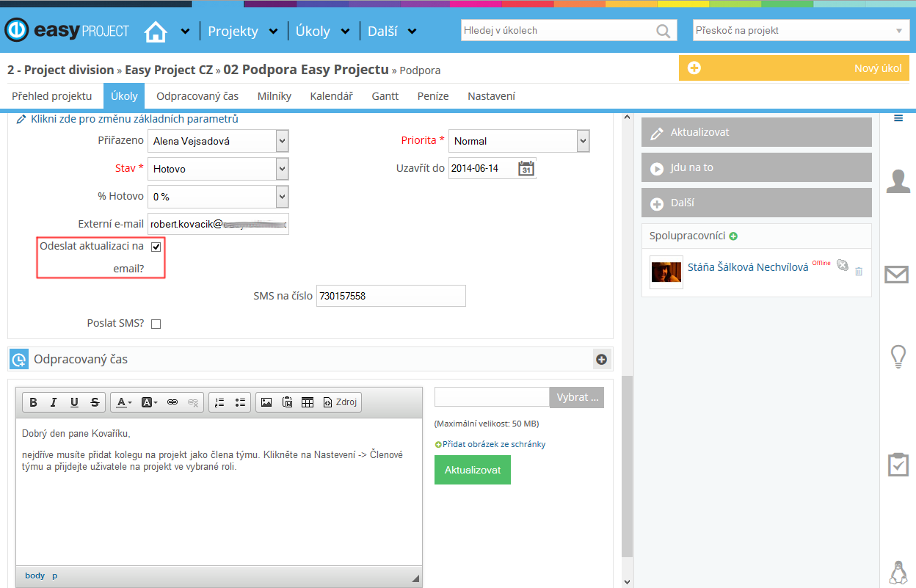Image resolution: width=916 pixels, height=588 pixels.
Task: Expand the 'Odpracovaný čas' section plus
Action: coord(602,360)
